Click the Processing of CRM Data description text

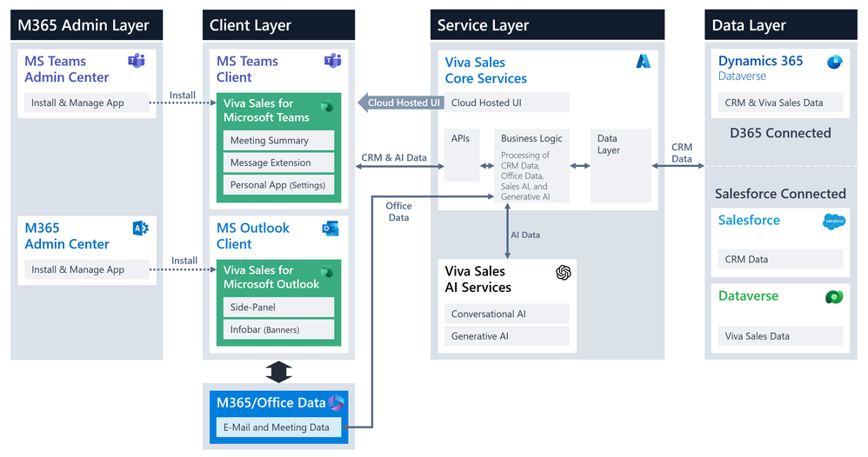click(x=525, y=176)
